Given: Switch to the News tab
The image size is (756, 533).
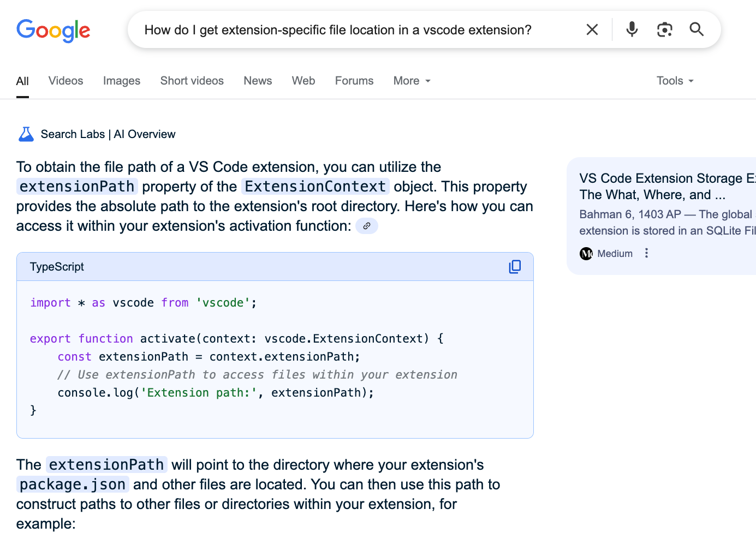Looking at the screenshot, I should (x=258, y=81).
